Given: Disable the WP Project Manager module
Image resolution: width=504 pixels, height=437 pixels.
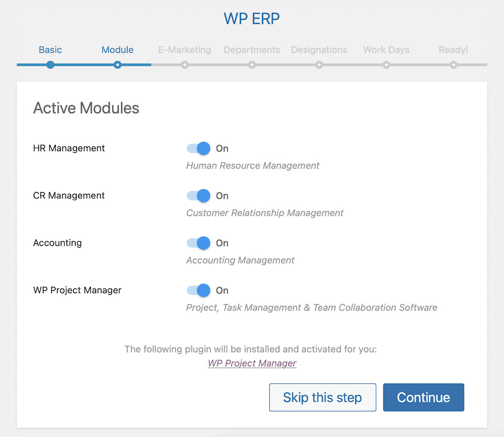Looking at the screenshot, I should [x=198, y=290].
